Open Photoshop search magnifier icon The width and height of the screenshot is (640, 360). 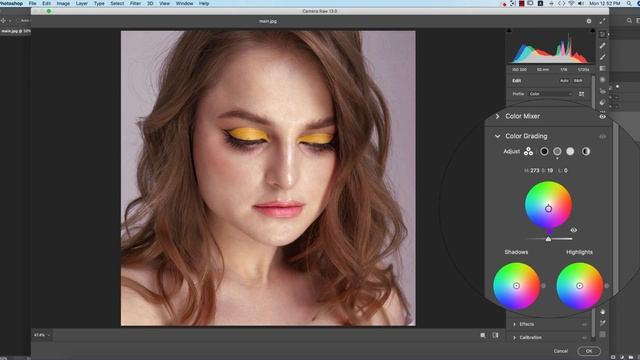629,20
